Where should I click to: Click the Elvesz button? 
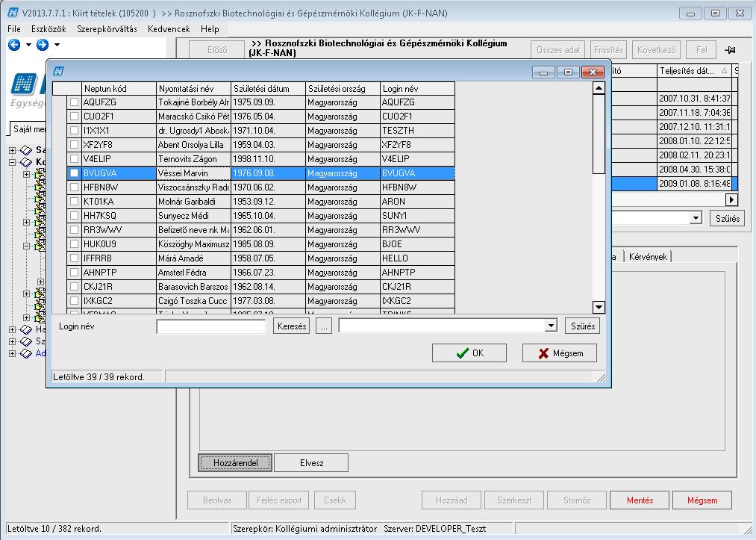pos(311,463)
